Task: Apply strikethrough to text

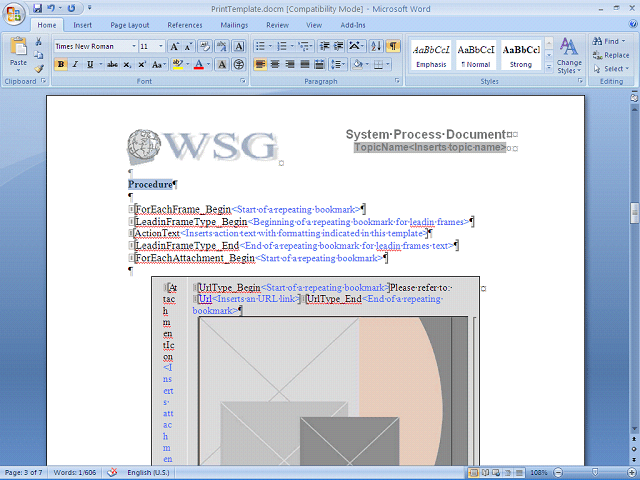Action: coord(112,64)
